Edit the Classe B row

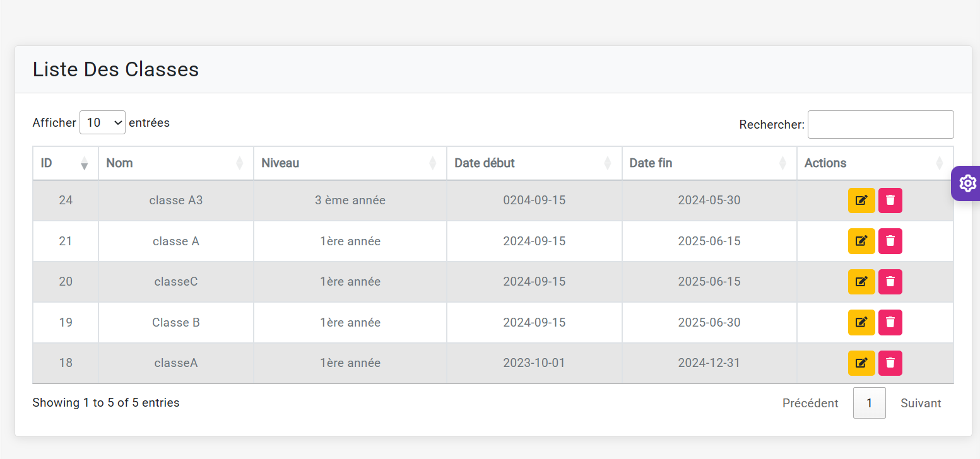coord(861,322)
